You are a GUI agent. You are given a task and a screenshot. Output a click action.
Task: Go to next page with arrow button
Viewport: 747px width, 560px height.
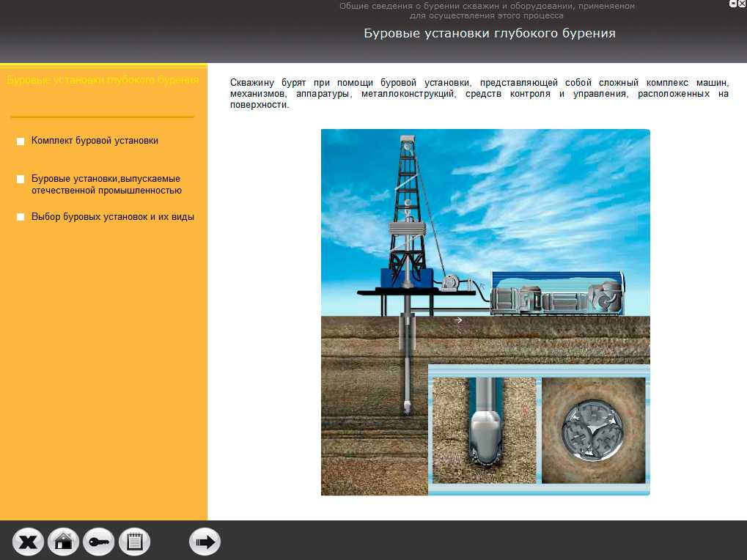tap(205, 542)
